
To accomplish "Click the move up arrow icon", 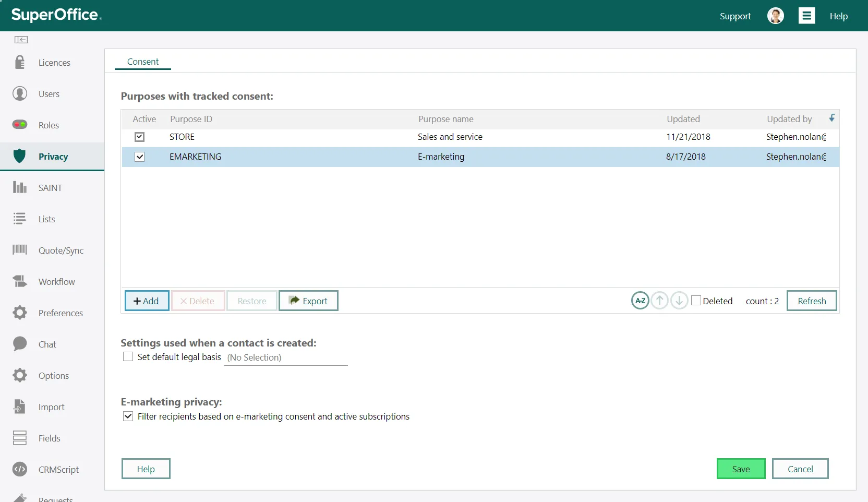I will point(660,301).
